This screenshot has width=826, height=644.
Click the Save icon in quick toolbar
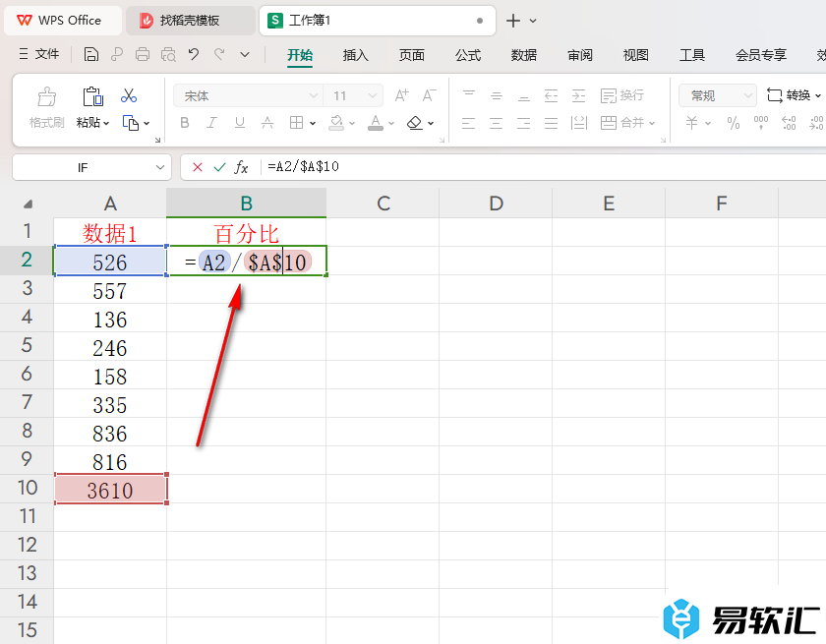[x=91, y=55]
